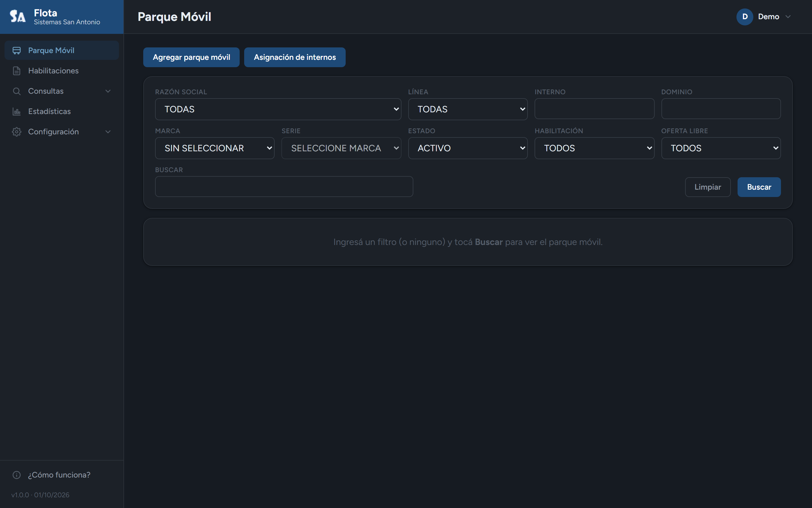
Task: Click the Demo username label
Action: click(768, 17)
